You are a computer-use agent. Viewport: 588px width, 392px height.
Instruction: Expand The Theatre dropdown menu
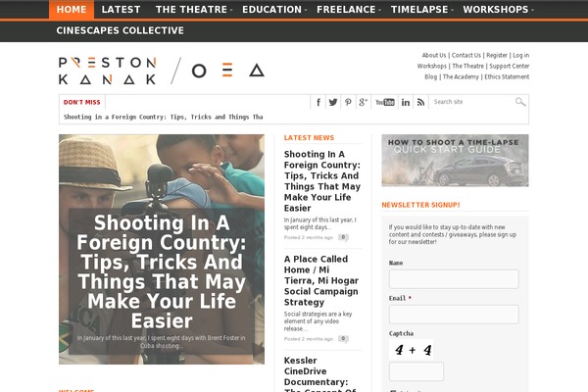pyautogui.click(x=193, y=10)
